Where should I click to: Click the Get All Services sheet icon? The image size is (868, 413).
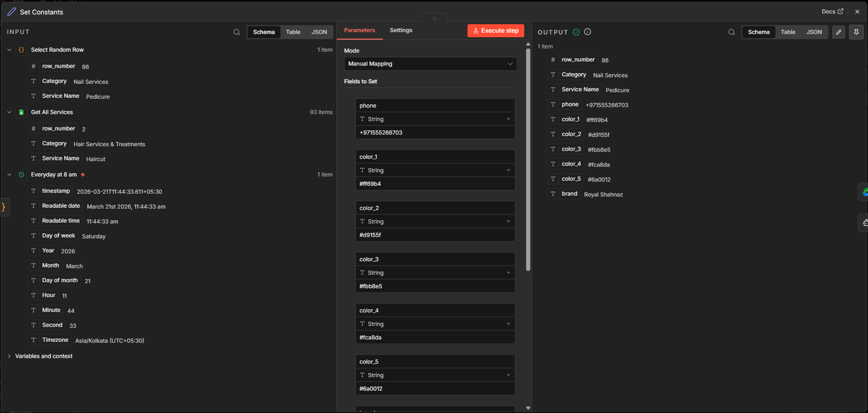click(21, 112)
